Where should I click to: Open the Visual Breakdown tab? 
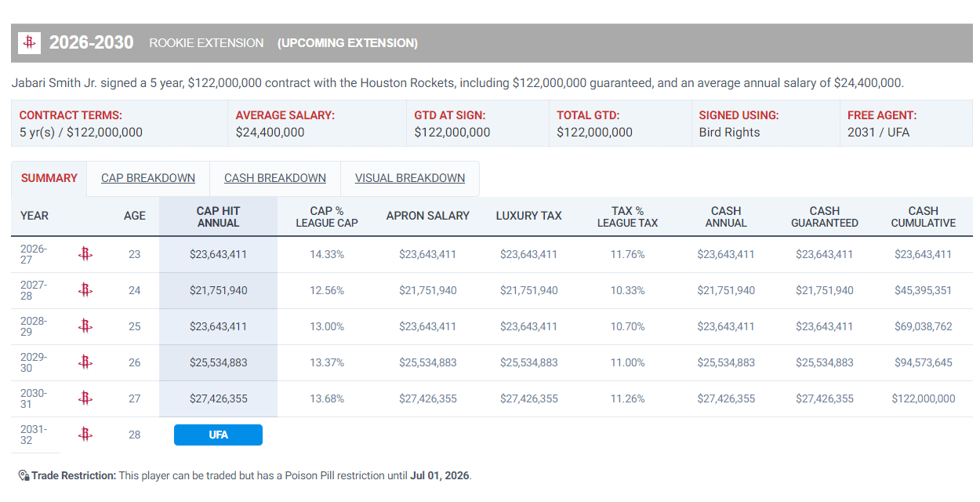[x=410, y=178]
